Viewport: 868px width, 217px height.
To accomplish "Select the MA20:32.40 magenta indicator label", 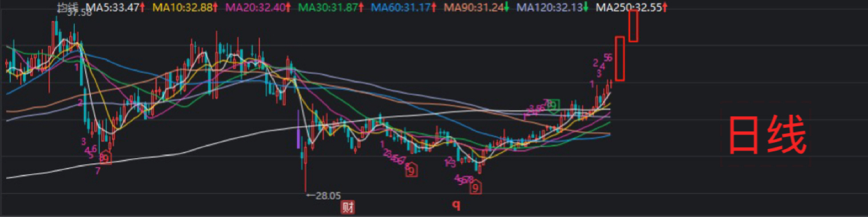I will point(260,8).
